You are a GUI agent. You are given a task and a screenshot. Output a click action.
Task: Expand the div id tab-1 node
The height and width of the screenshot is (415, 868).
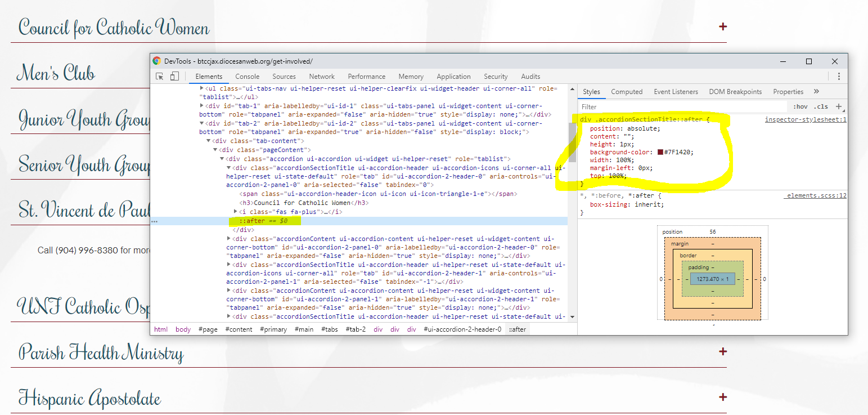(203, 106)
